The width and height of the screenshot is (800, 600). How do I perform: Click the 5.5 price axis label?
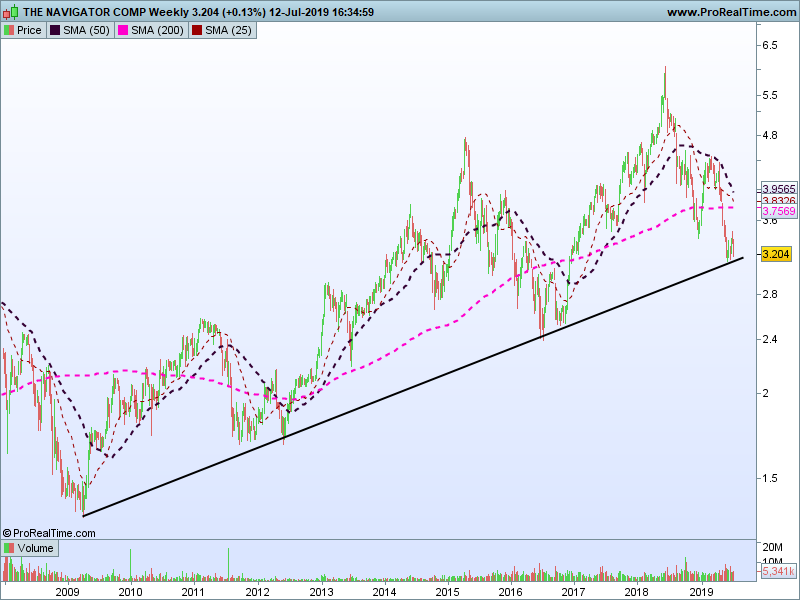coord(770,95)
